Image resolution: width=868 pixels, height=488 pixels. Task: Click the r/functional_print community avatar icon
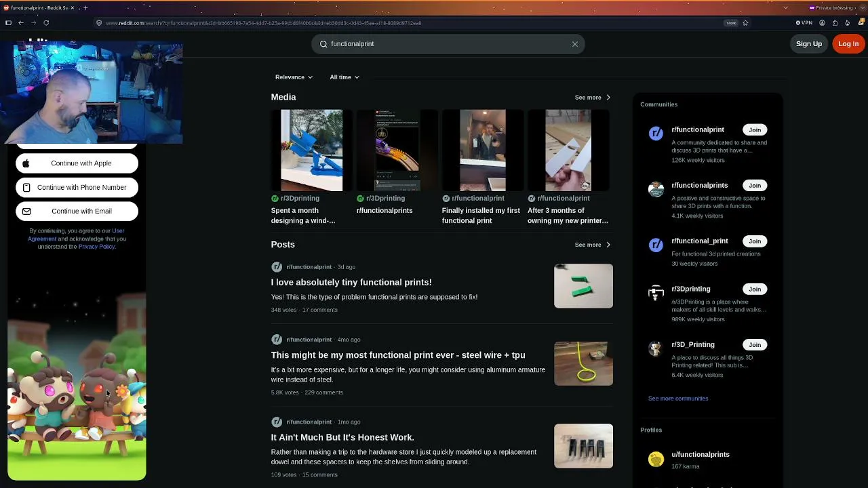[656, 245]
